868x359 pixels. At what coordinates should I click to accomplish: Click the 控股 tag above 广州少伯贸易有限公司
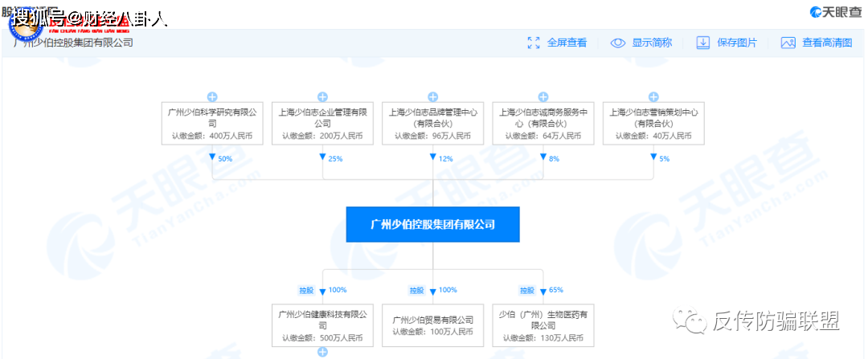416,290
